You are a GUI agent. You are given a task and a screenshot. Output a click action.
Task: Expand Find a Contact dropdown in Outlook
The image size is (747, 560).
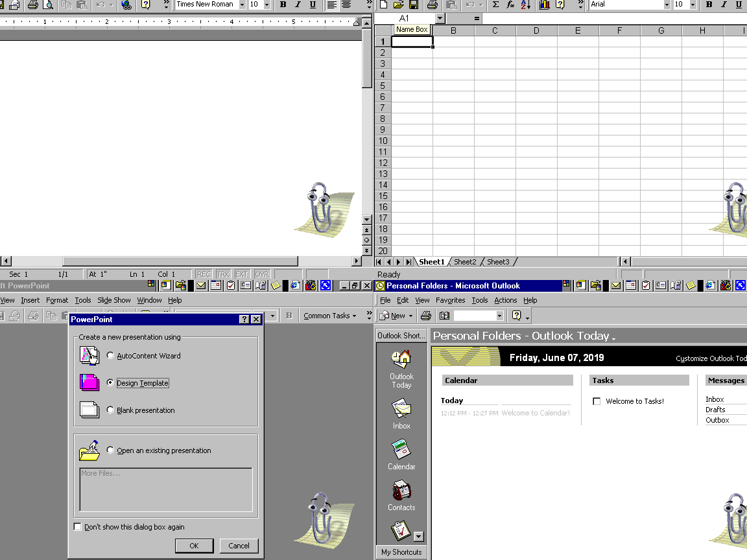pos(499,316)
